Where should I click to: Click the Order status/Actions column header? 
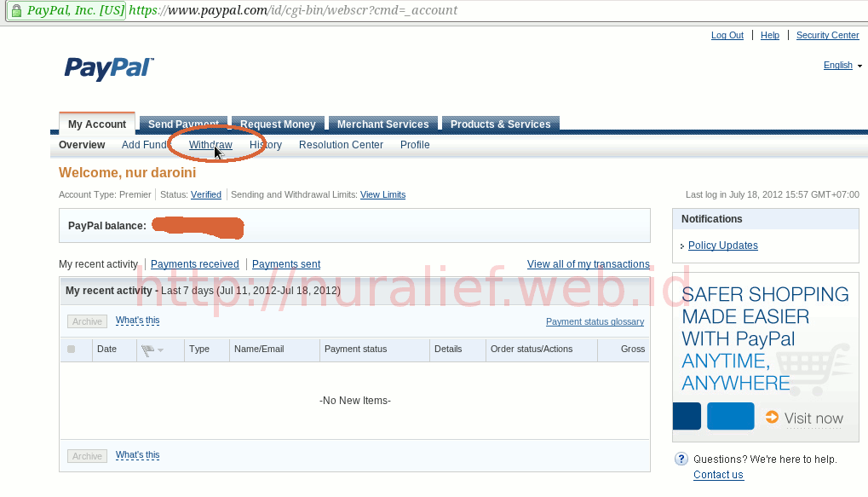click(532, 349)
